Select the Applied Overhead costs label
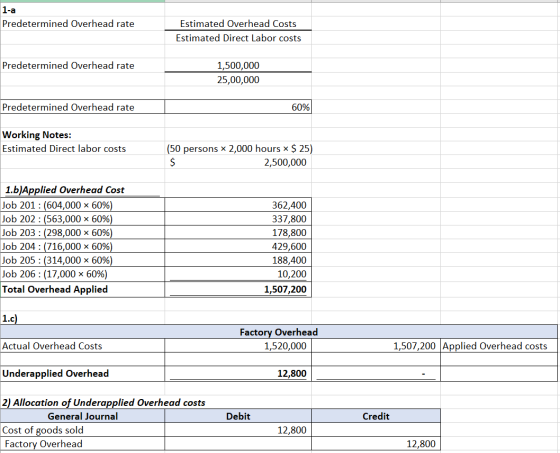Image resolution: width=560 pixels, height=453 pixels. (x=495, y=346)
